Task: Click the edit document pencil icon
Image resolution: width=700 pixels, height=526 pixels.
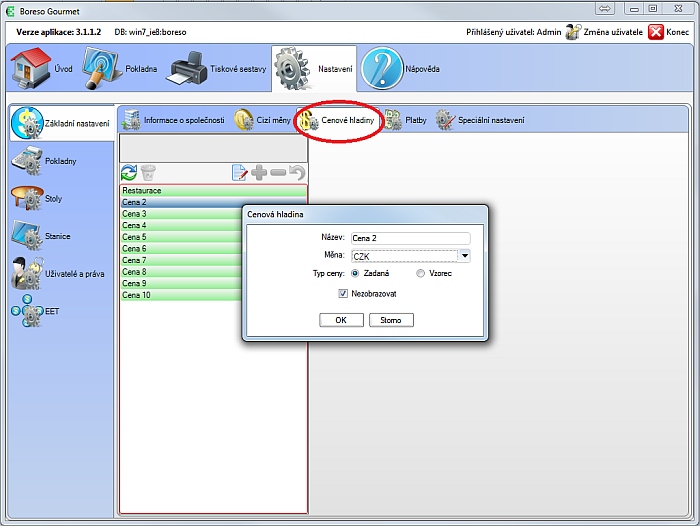Action: [x=239, y=173]
